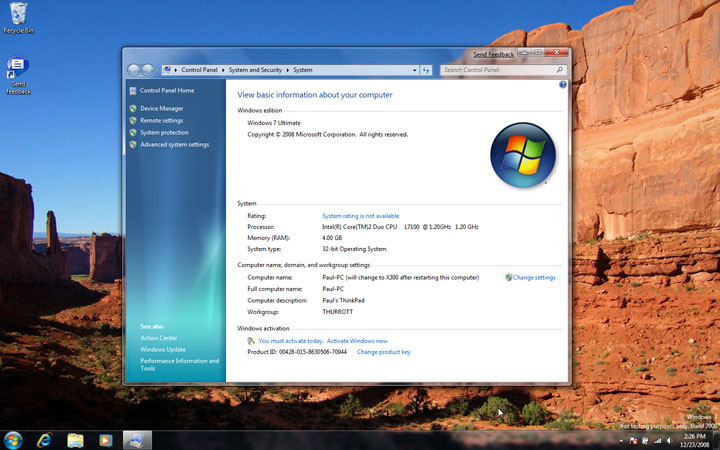Click the Control Panel Home page icon
Screen dimensions: 720x450
click(x=133, y=90)
